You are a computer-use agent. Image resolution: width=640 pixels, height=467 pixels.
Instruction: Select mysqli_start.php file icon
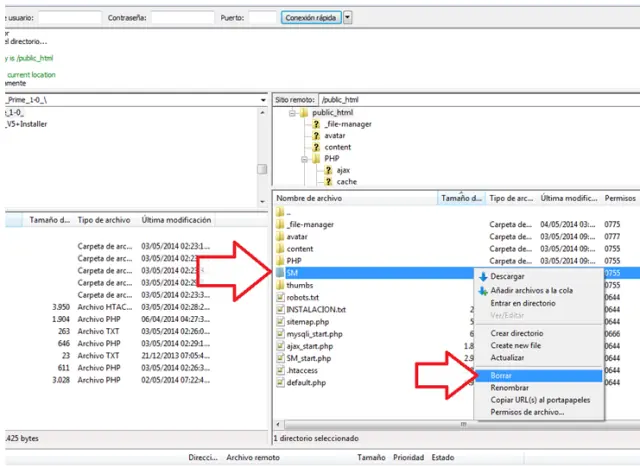tap(280, 334)
